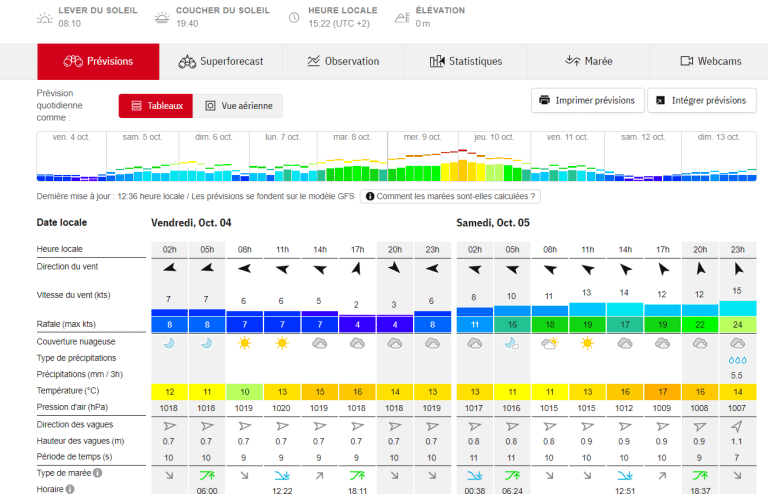This screenshot has width=768, height=494.
Task: Click the clock icon beside Heure locale
Action: click(x=295, y=17)
